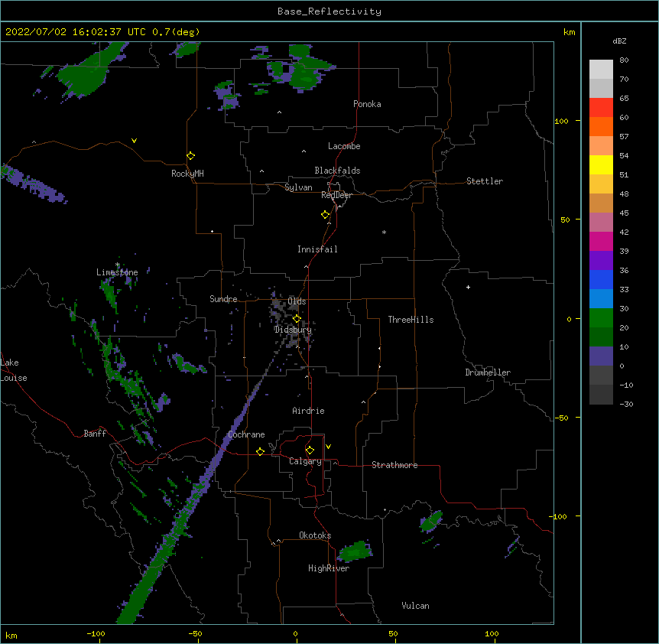Viewport: 659px width, 644px height.
Task: Click the Base_Reflectivity title
Action: pos(329,11)
